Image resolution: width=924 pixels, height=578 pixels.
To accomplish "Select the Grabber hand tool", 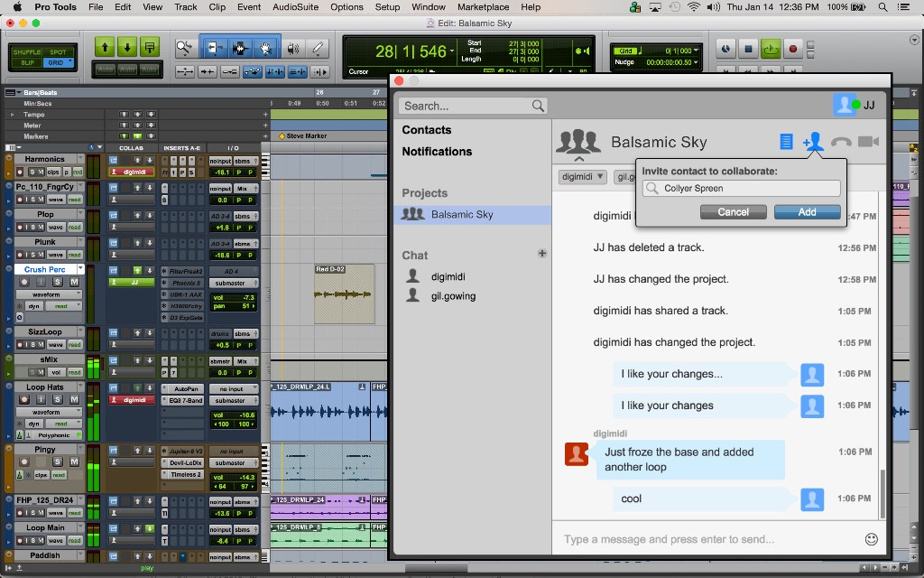I will [x=265, y=48].
